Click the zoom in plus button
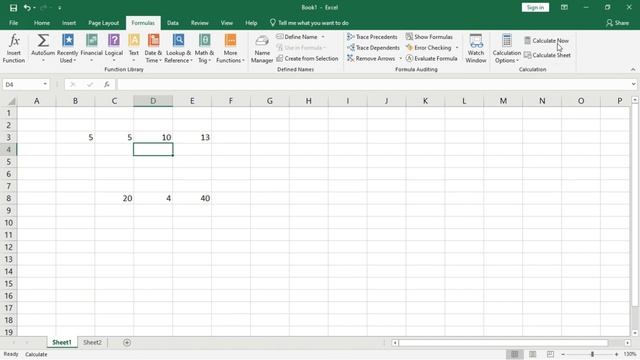Viewport: 640px width, 360px height. coord(616,354)
